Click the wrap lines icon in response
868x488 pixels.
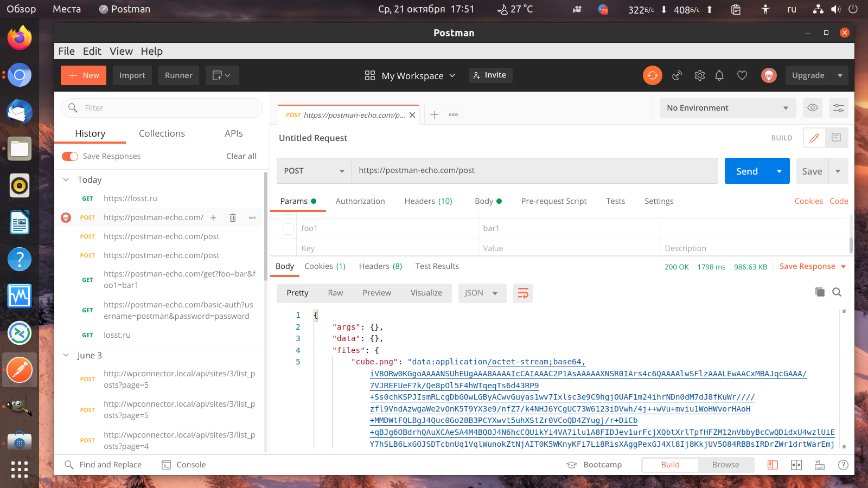tap(523, 293)
